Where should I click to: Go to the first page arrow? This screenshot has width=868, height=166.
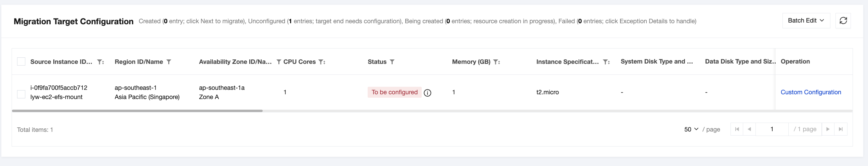click(x=737, y=129)
